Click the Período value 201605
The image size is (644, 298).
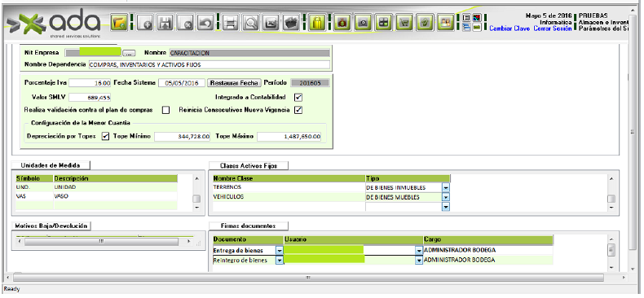point(310,83)
